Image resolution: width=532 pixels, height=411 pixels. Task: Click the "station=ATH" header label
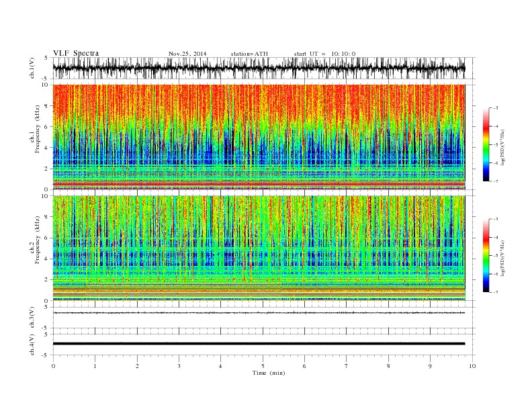tap(249, 54)
